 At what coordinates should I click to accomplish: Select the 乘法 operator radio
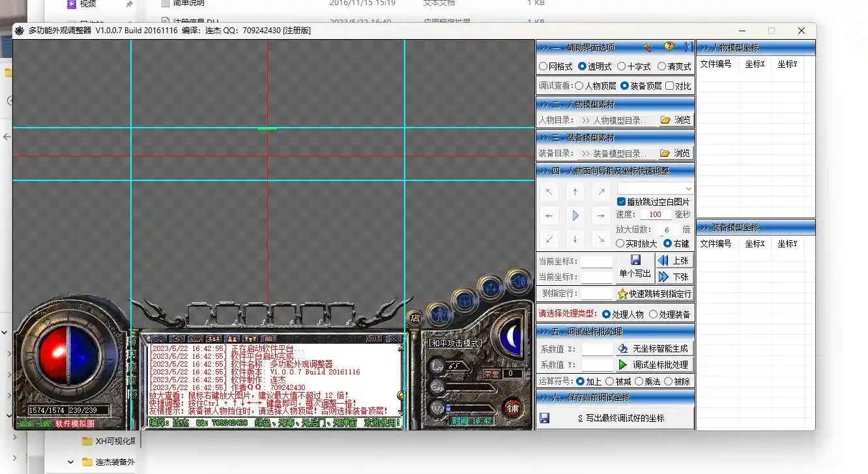click(x=648, y=382)
